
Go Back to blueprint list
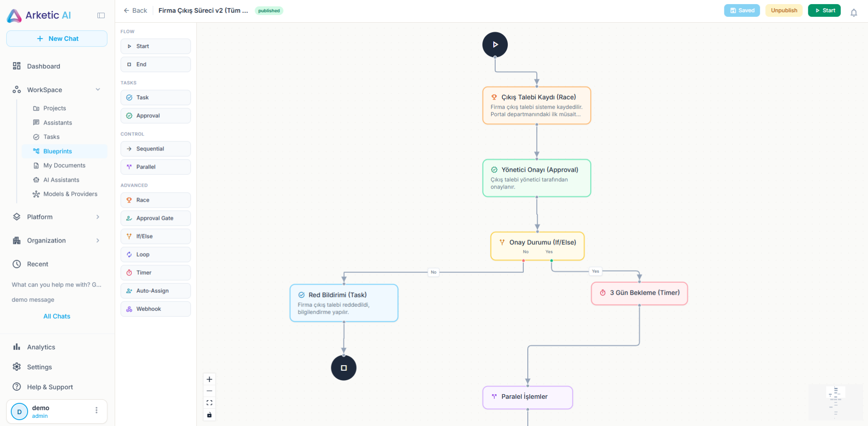coord(135,10)
